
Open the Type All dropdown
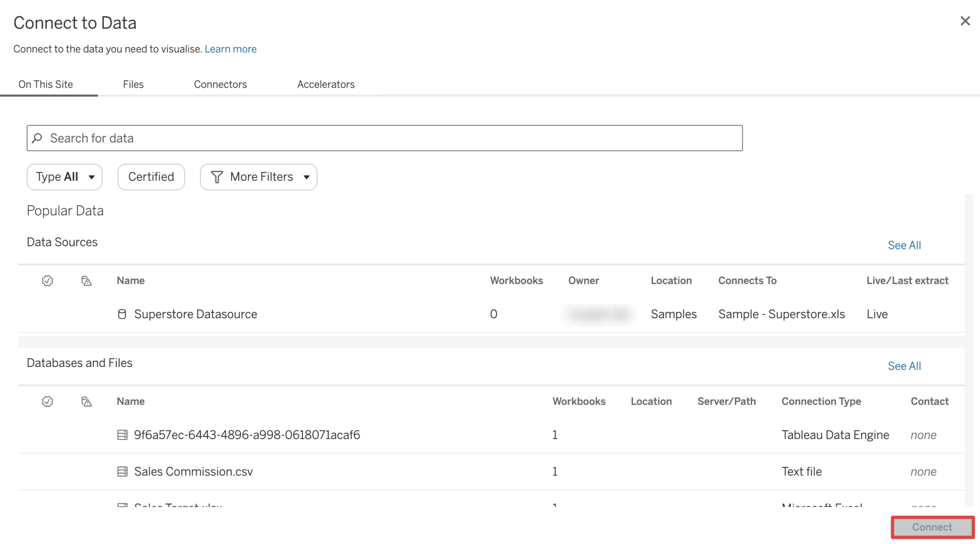coord(64,177)
